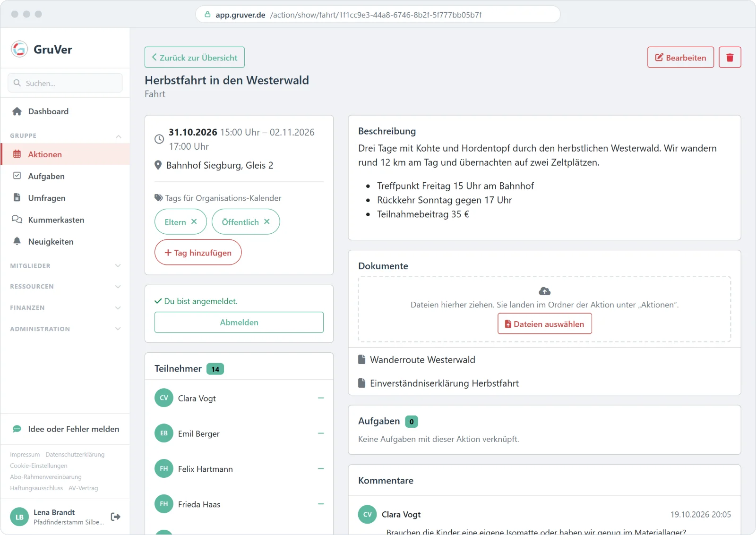Screen dimensions: 756x535
Task: Expand the FINANZEN sidebar section
Action: pyautogui.click(x=65, y=307)
